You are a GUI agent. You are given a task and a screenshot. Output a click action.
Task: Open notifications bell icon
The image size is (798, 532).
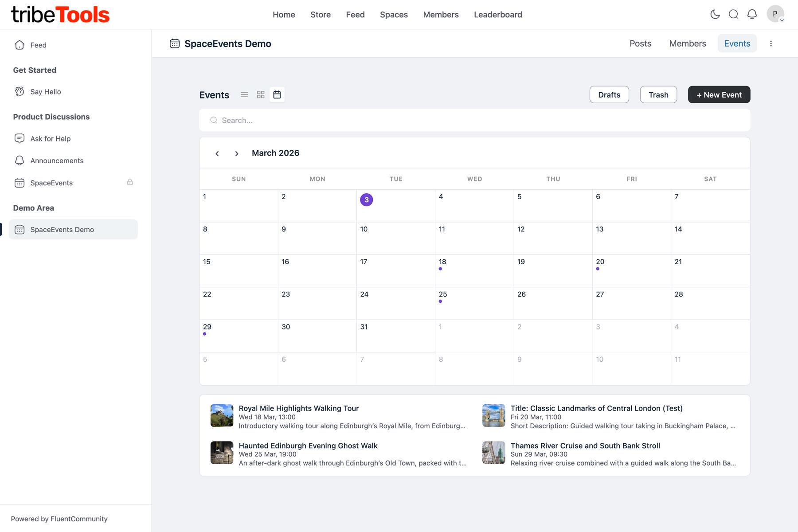pos(752,14)
